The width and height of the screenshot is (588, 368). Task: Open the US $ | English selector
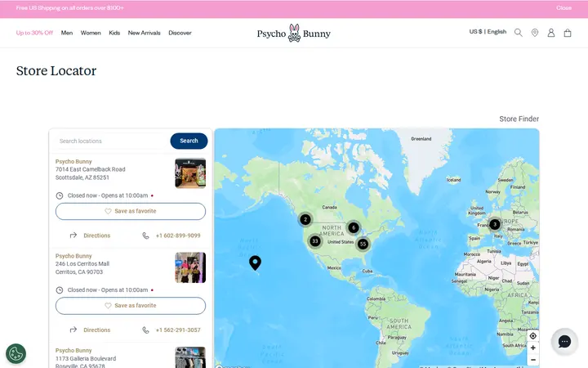click(x=488, y=32)
